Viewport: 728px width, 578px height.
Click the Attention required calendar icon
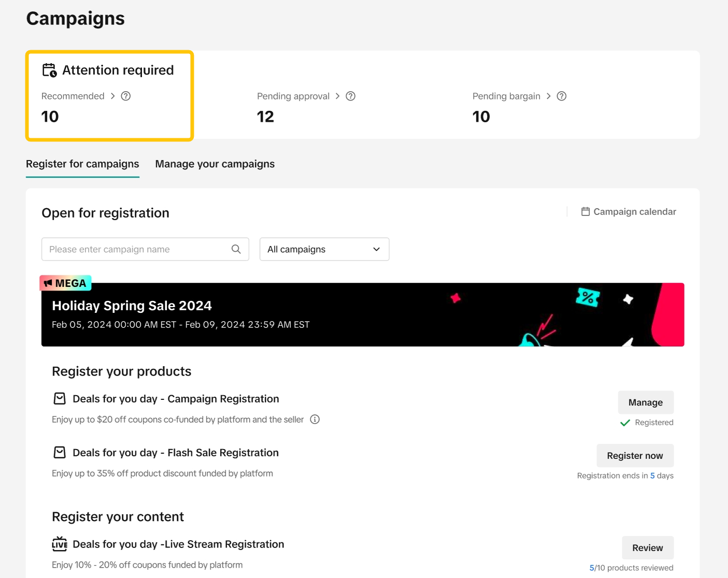point(49,70)
